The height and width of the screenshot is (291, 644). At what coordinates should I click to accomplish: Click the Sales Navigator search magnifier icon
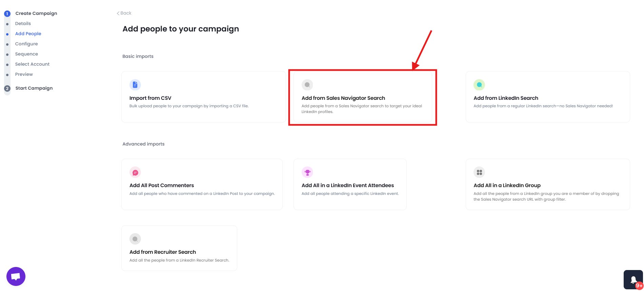click(x=307, y=85)
